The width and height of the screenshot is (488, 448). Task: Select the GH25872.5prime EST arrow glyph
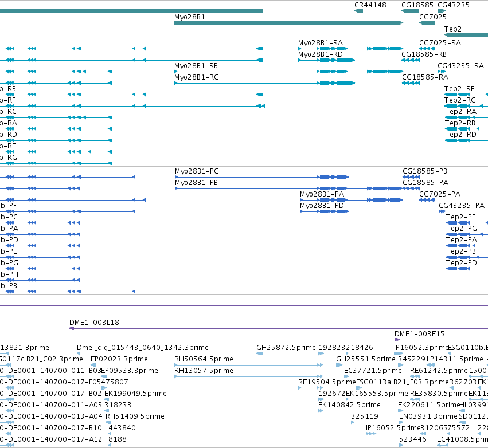click(260, 353)
